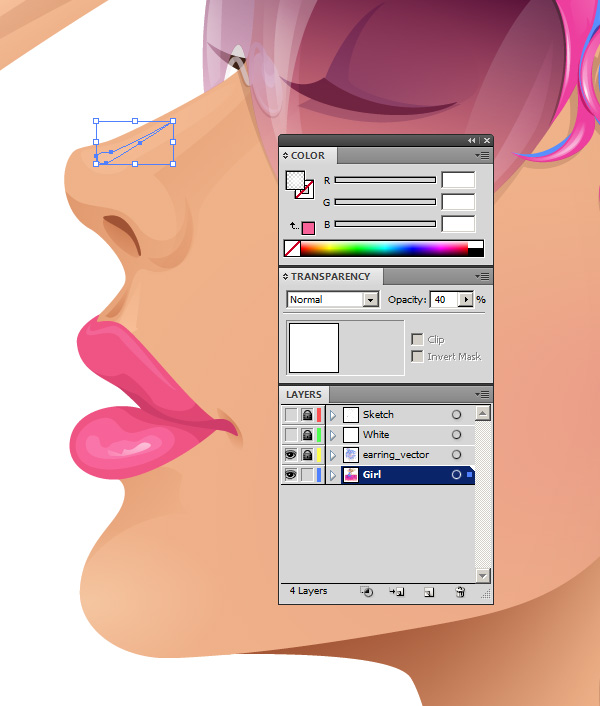600x706 pixels.
Task: Click the Create New Layer icon
Action: coord(428,592)
